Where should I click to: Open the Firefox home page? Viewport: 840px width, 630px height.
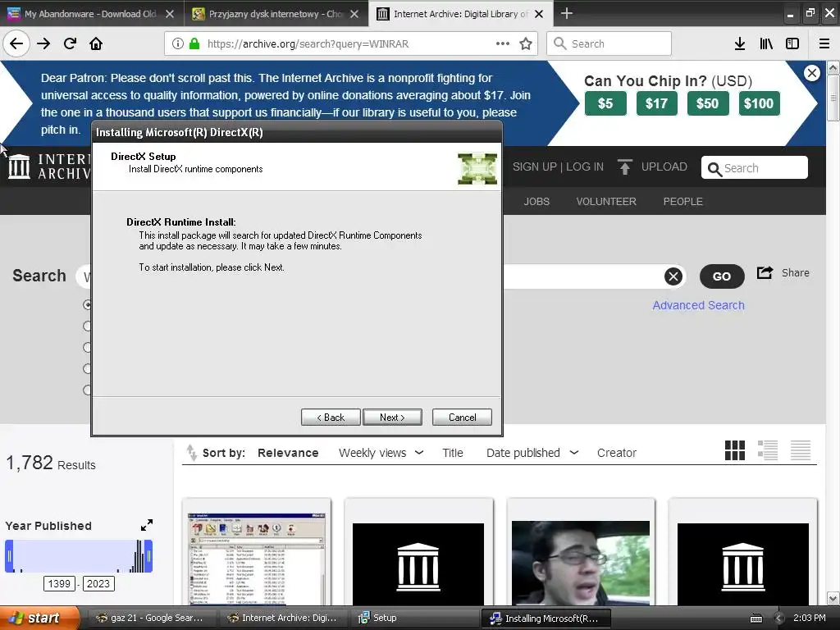[96, 44]
